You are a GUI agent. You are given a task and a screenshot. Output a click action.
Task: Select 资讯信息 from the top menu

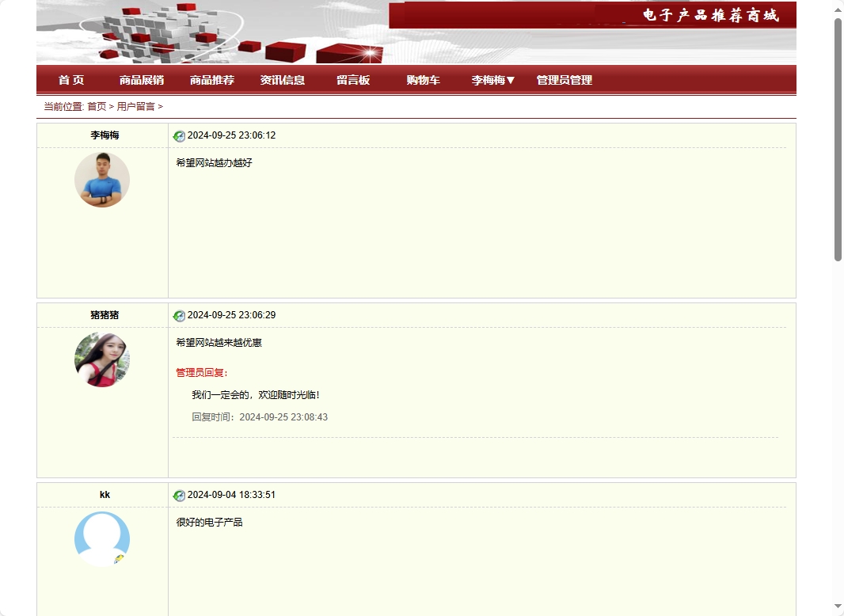pyautogui.click(x=283, y=79)
